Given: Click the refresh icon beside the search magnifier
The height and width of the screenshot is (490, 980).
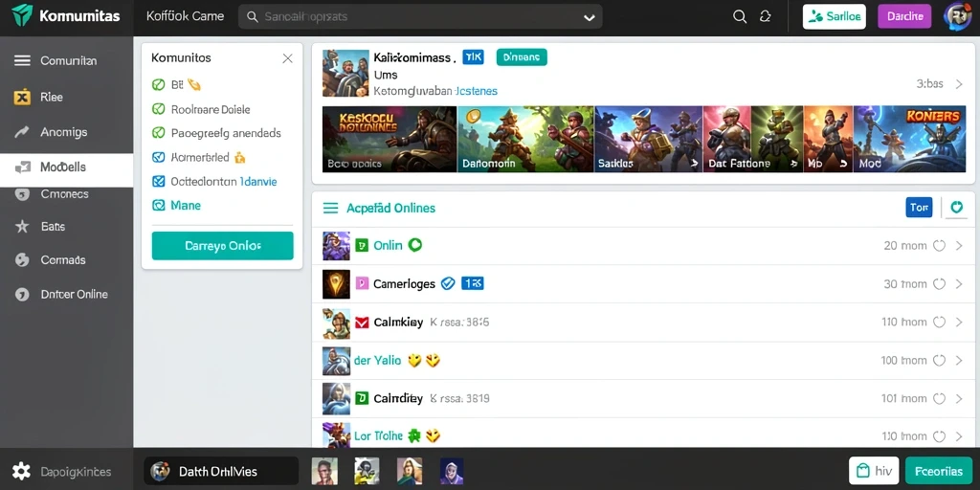Looking at the screenshot, I should pyautogui.click(x=765, y=17).
